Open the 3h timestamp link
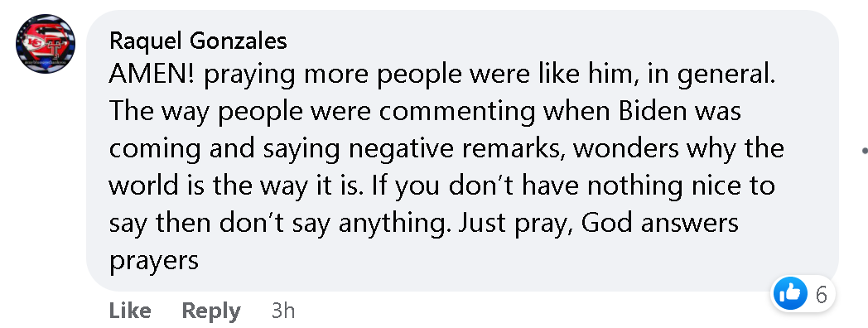868x328 pixels. coord(283,311)
